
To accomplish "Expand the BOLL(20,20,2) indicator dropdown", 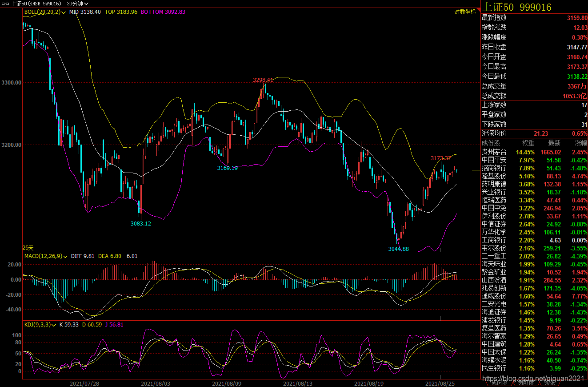I will pos(45,12).
